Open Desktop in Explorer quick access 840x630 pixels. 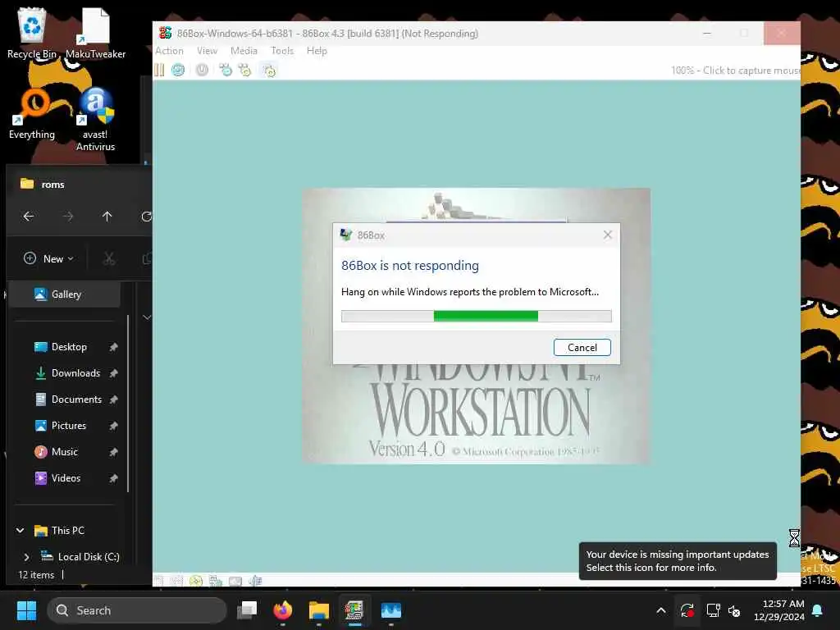point(69,347)
